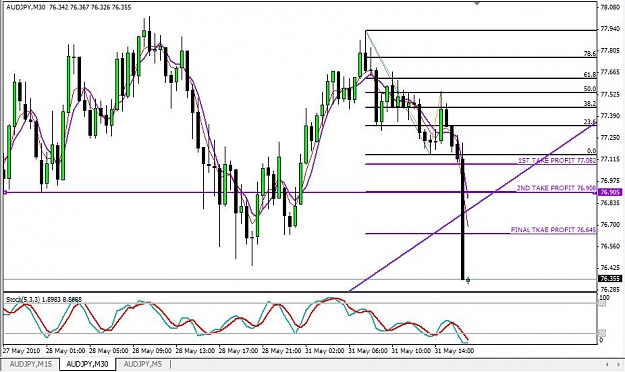Viewport: 625px width, 372px height.
Task: Click the 77.525 price axis value
Action: [610, 94]
